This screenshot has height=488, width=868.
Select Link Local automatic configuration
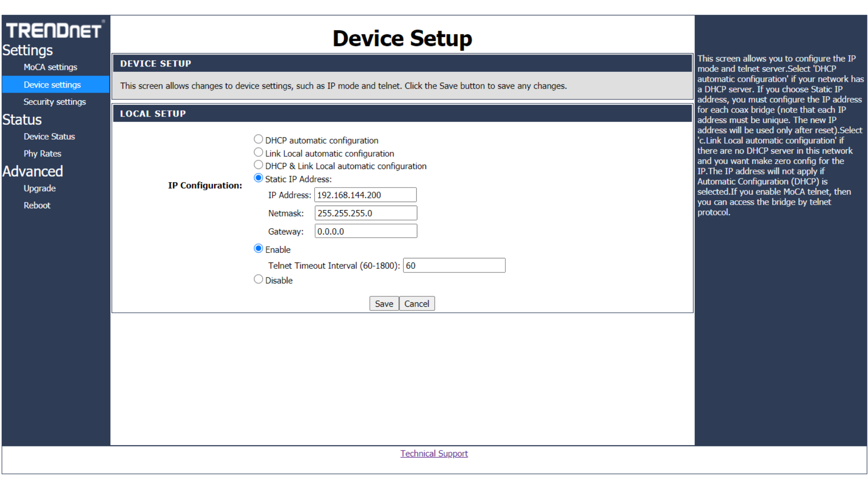tap(258, 152)
